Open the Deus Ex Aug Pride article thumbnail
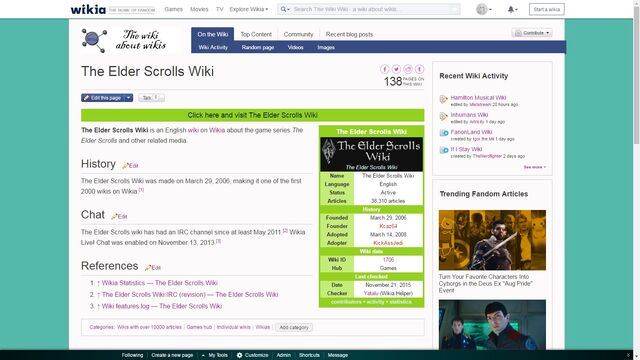640x360 pixels. point(492,240)
